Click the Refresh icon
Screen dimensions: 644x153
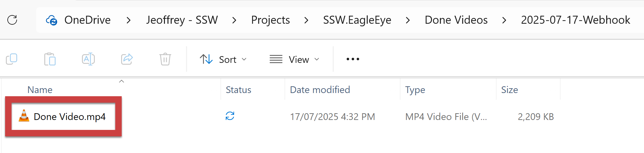pos(12,20)
